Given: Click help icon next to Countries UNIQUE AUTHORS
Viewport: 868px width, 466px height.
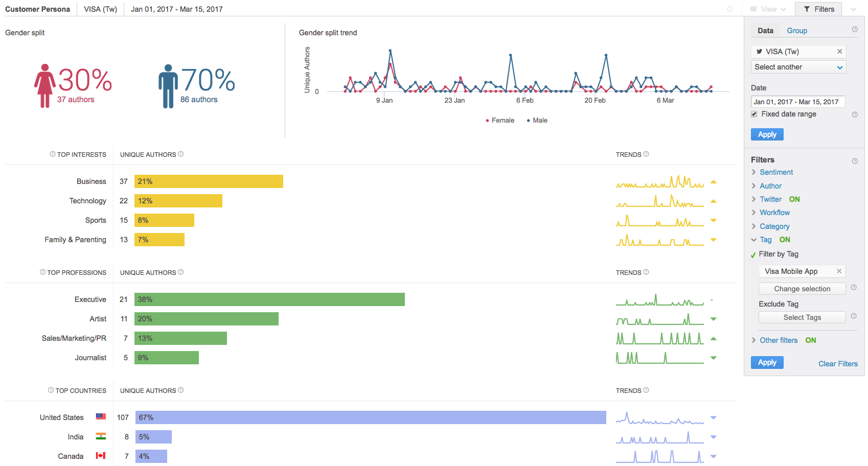Looking at the screenshot, I should (x=180, y=390).
